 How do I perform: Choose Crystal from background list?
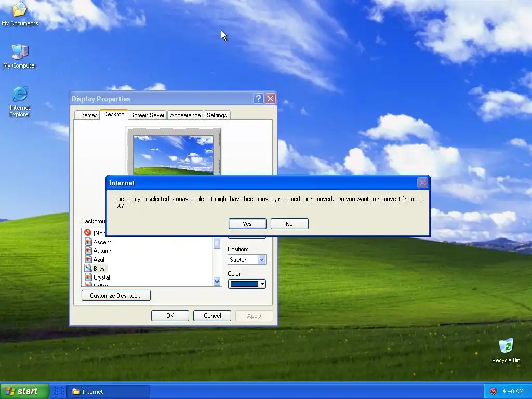[101, 277]
